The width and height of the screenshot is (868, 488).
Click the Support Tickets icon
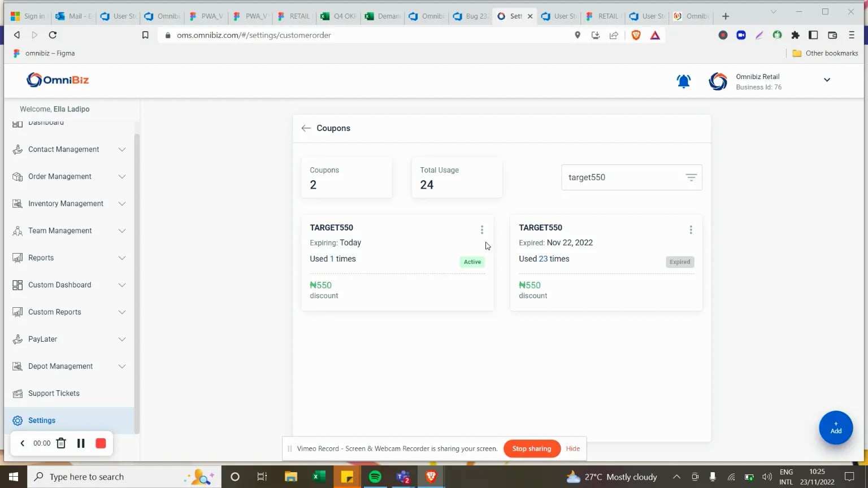coord(18,393)
